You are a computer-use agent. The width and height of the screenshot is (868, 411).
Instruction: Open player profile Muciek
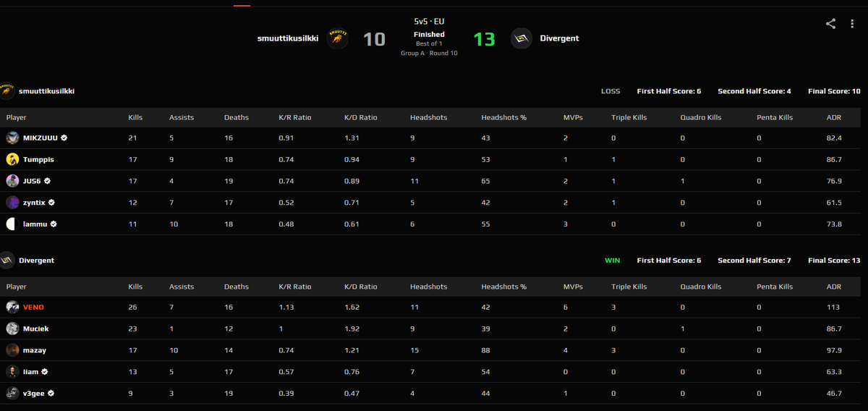click(x=36, y=329)
